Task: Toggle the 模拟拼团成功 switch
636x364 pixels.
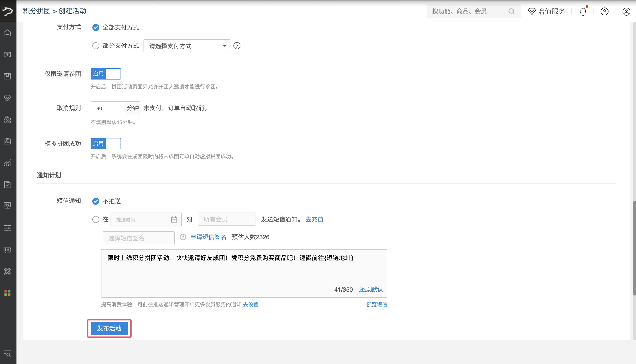Action: pyautogui.click(x=106, y=143)
